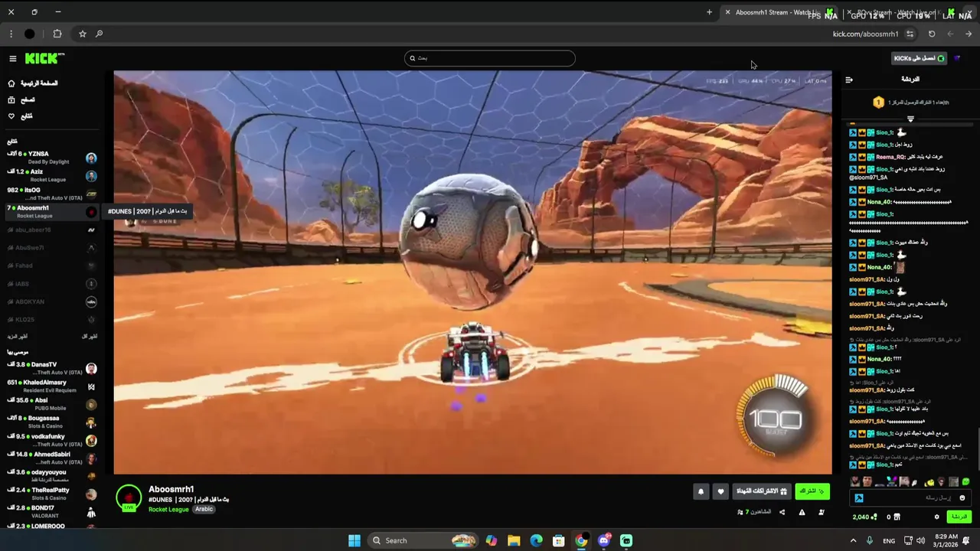
Task: Click the Get KICKs button
Action: [x=920, y=58]
